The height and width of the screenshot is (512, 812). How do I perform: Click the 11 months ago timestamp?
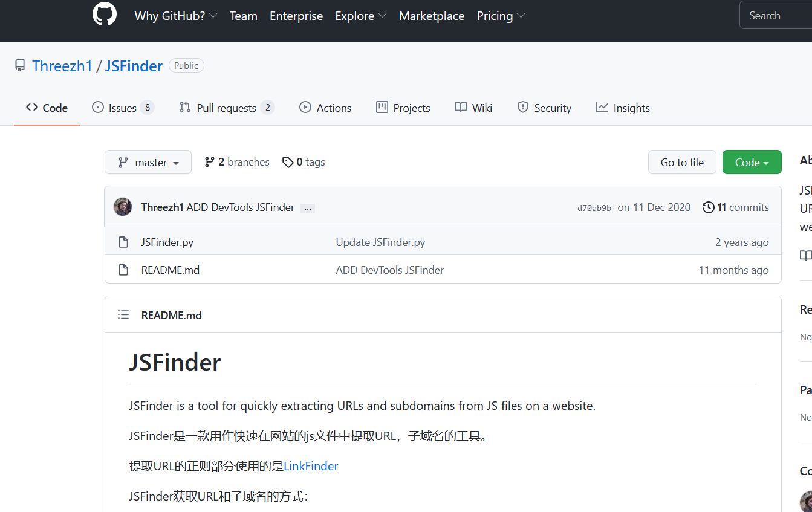[733, 270]
